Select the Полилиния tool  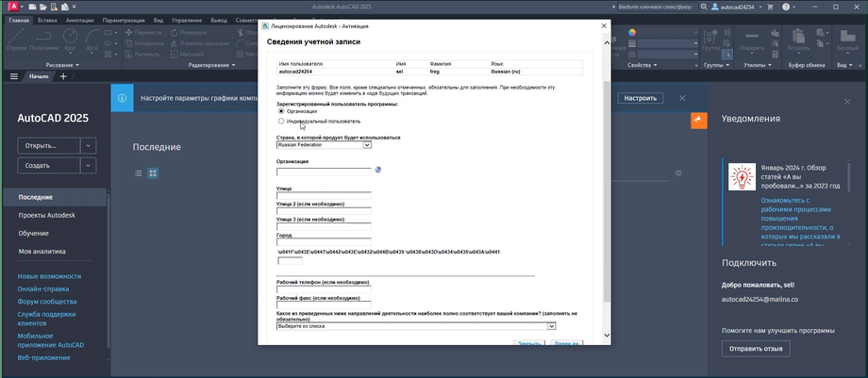pos(43,40)
